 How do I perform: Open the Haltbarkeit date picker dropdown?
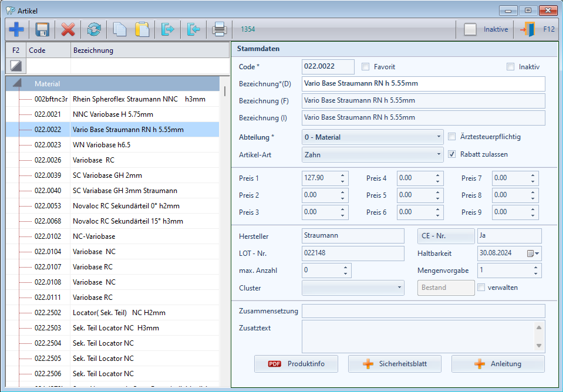533,254
